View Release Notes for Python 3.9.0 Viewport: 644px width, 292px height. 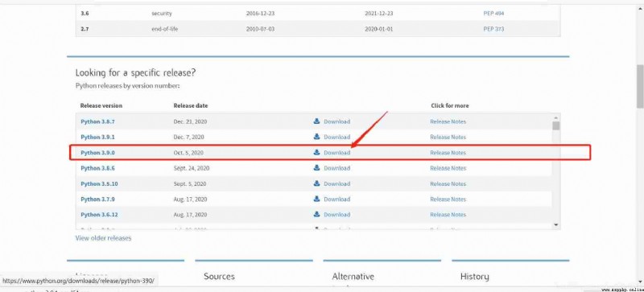click(x=448, y=153)
